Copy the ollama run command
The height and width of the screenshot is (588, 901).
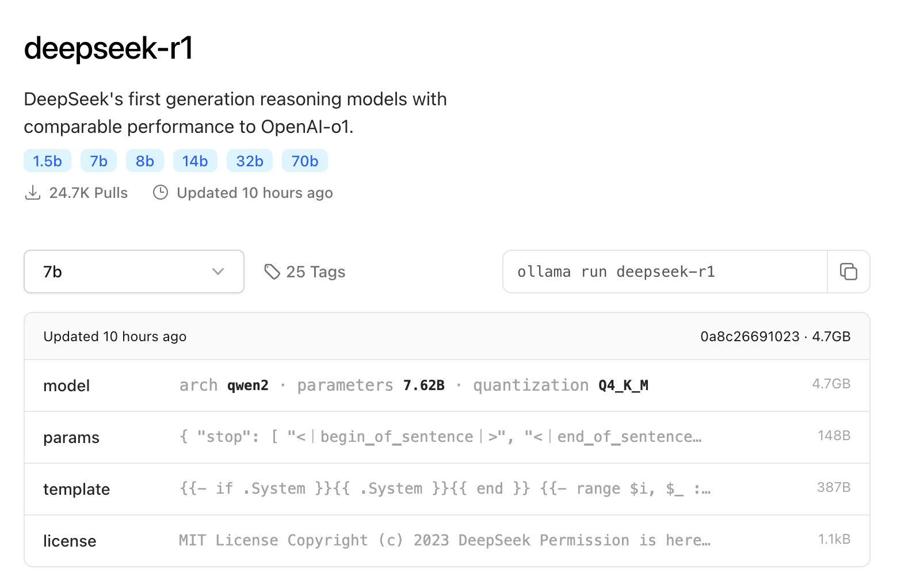click(849, 272)
